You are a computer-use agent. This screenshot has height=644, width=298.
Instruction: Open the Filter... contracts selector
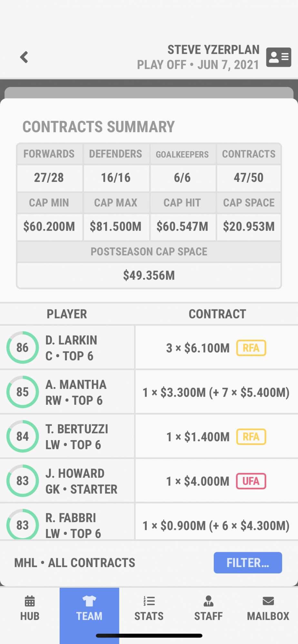click(x=248, y=563)
